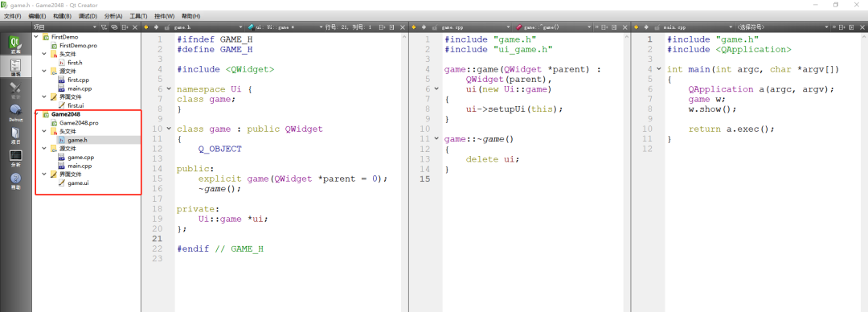
Task: Go forward in the game.h editor
Action: (x=156, y=27)
